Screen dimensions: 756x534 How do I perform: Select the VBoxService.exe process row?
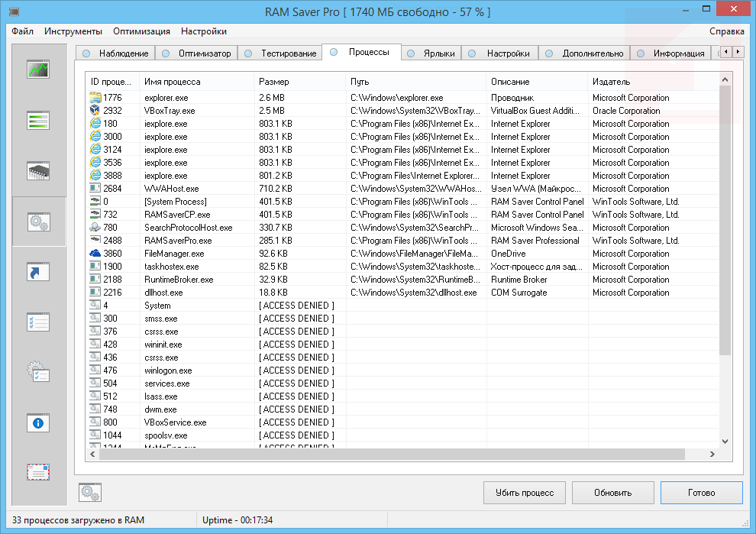tap(402, 422)
